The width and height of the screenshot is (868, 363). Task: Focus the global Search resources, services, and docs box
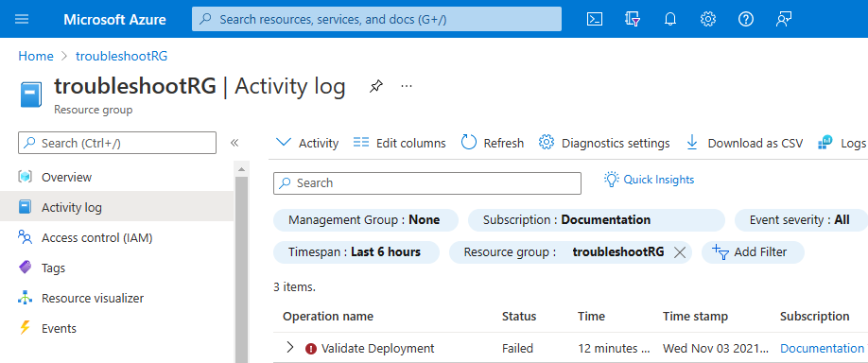pyautogui.click(x=376, y=19)
